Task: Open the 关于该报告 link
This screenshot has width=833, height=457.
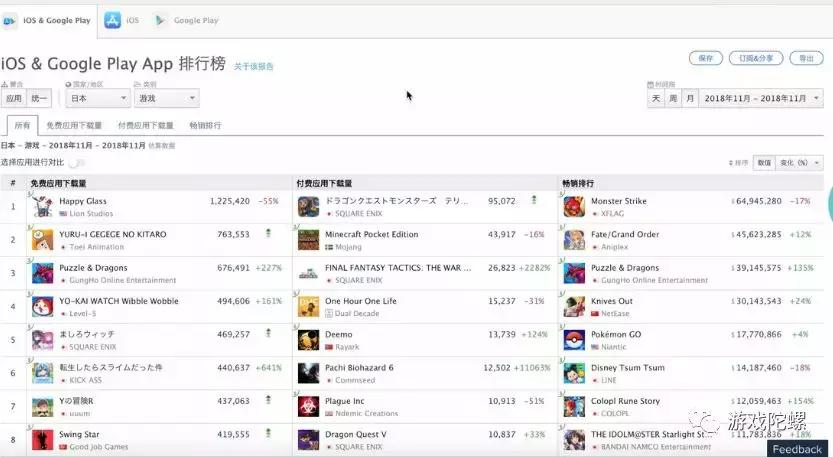Action: (253, 66)
